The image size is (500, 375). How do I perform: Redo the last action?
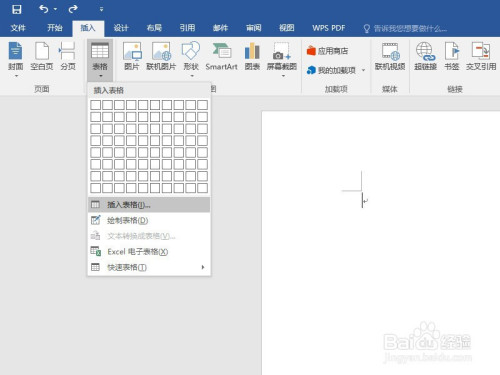coord(73,9)
